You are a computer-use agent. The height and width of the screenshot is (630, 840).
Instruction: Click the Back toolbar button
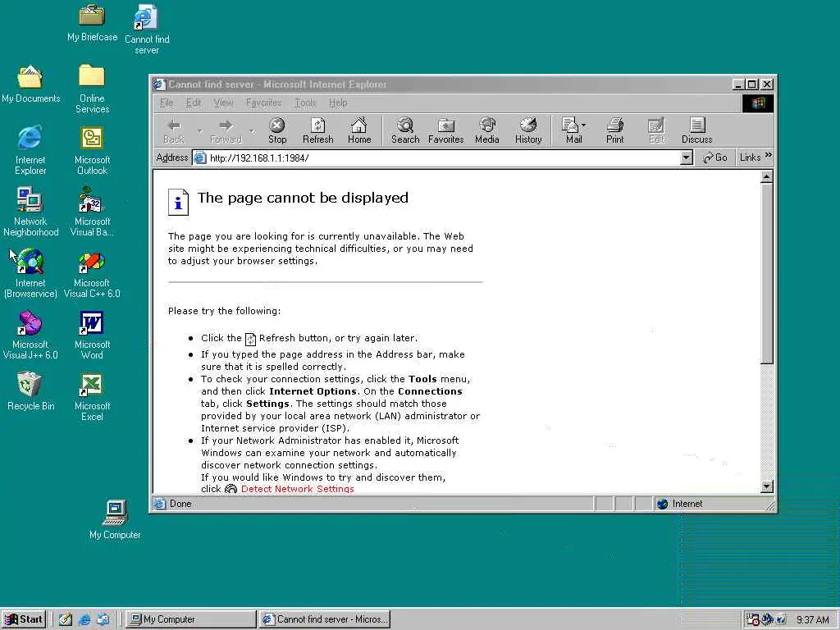pyautogui.click(x=174, y=130)
